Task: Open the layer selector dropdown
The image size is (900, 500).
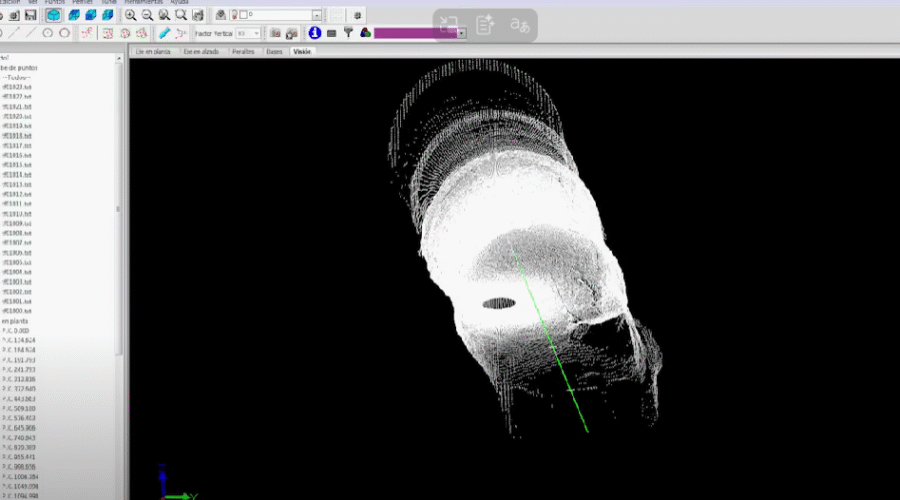Action: (316, 15)
